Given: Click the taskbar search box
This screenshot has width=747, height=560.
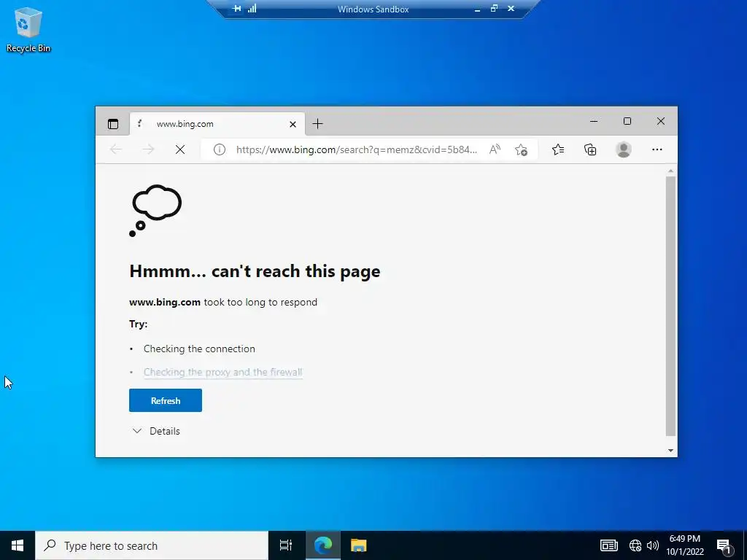Looking at the screenshot, I should point(152,545).
